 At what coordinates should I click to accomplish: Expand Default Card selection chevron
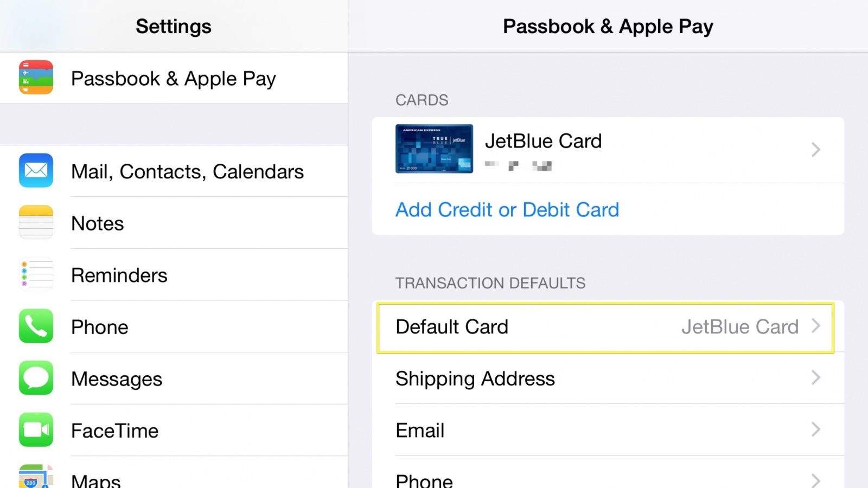(815, 326)
